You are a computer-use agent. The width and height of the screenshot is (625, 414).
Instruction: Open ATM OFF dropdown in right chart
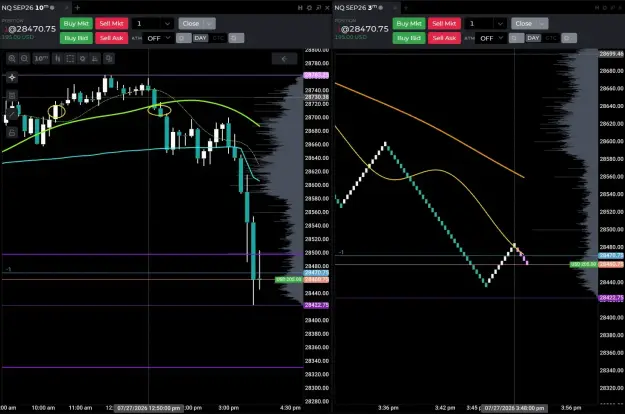(x=491, y=38)
